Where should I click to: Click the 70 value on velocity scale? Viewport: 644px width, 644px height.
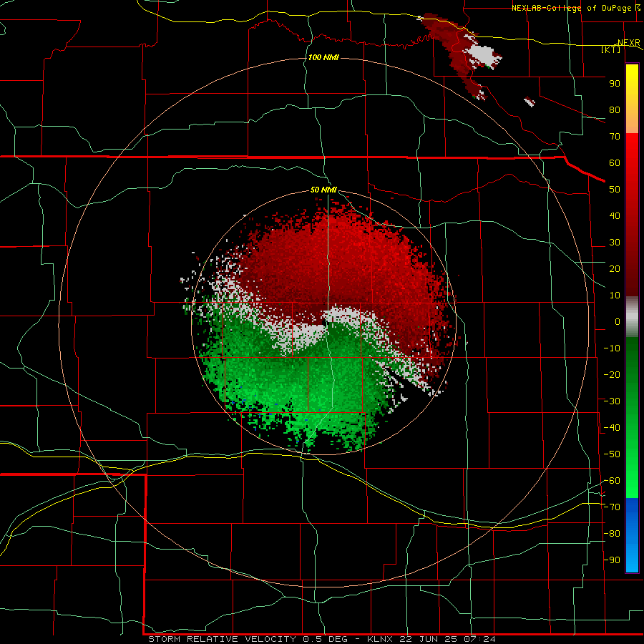pos(615,137)
